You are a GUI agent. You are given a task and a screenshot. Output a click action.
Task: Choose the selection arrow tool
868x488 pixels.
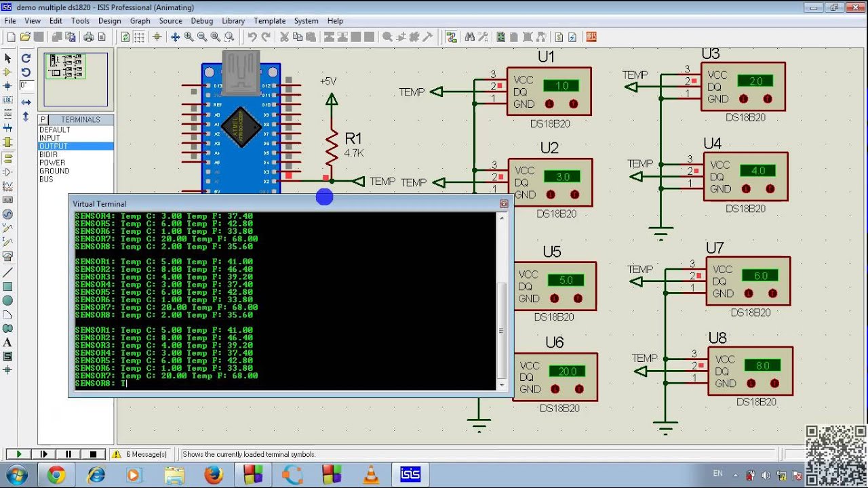tap(8, 58)
